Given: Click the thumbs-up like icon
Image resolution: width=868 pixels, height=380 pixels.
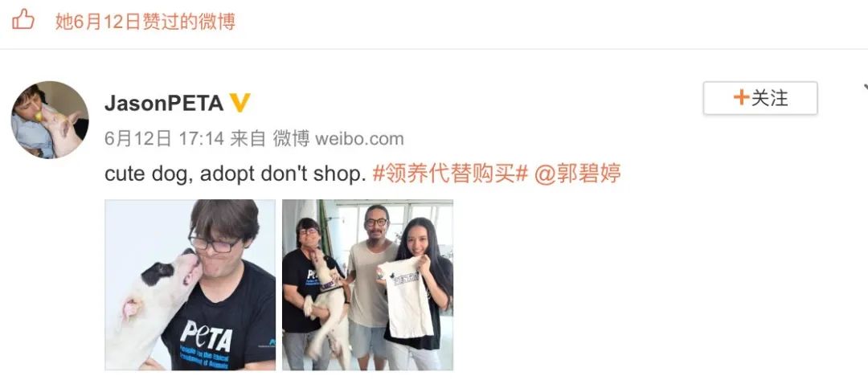Looking at the screenshot, I should point(23,21).
